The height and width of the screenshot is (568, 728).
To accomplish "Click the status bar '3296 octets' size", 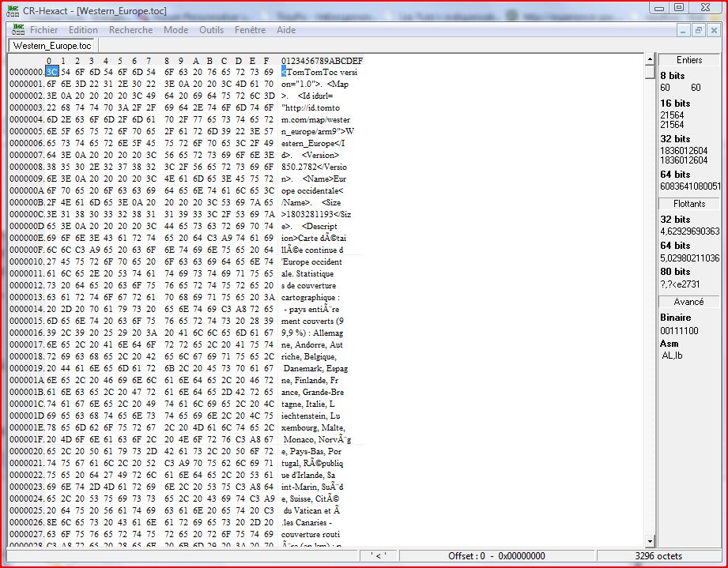I will (658, 556).
